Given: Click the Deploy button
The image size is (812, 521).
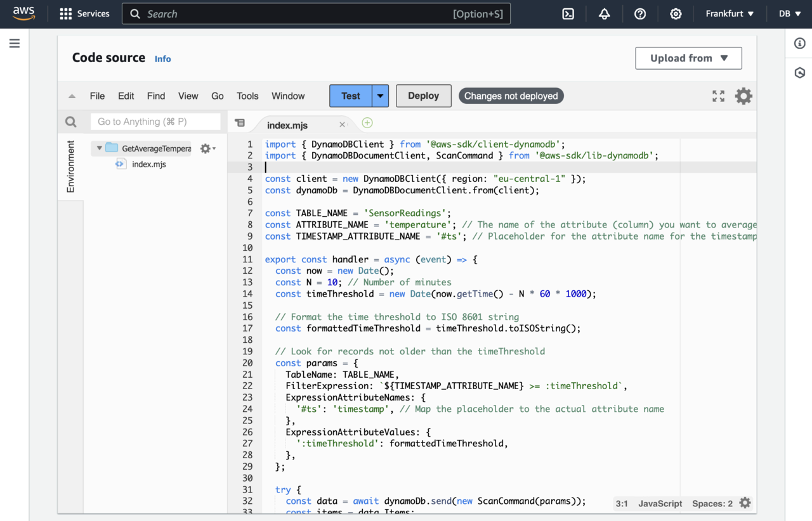Looking at the screenshot, I should [x=423, y=96].
